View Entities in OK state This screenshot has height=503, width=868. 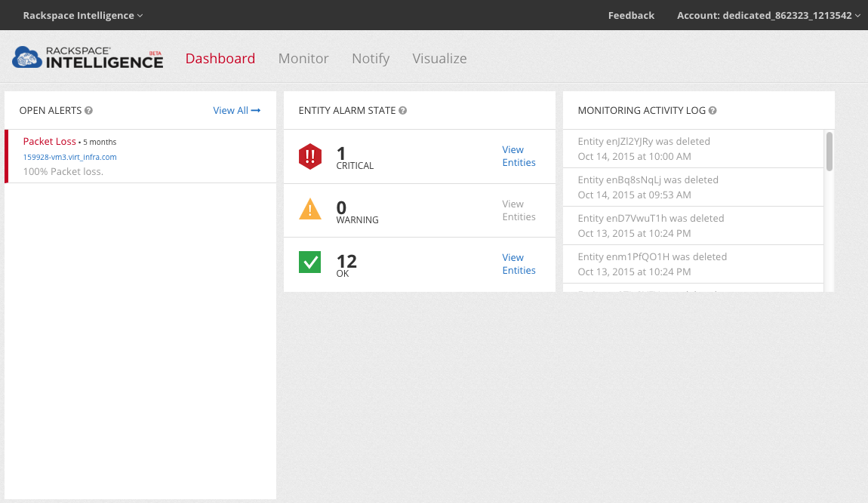(x=519, y=264)
